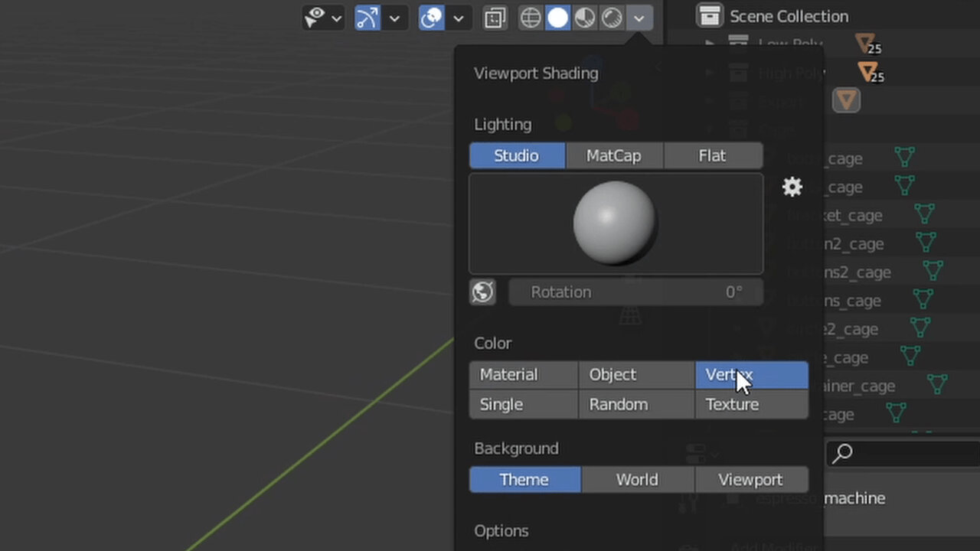Select Wireframe viewport shading mode
This screenshot has width=980, height=551.
(x=531, y=18)
